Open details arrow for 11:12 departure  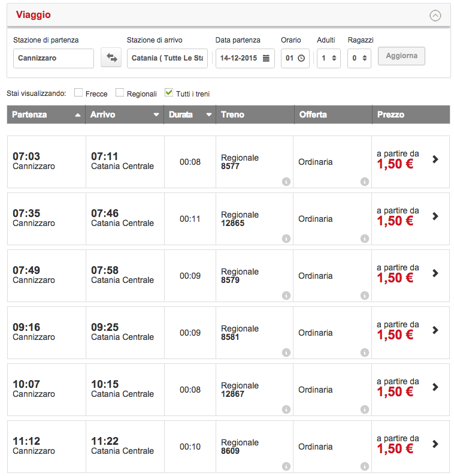(435, 444)
